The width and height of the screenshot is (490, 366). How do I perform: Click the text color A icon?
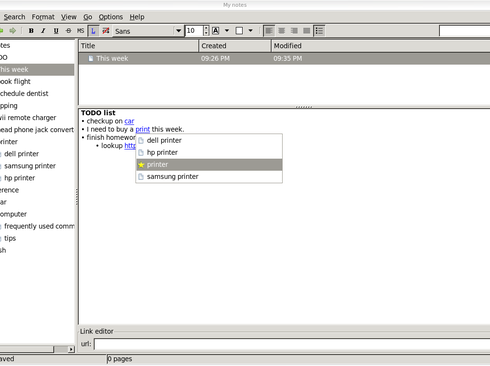(216, 31)
